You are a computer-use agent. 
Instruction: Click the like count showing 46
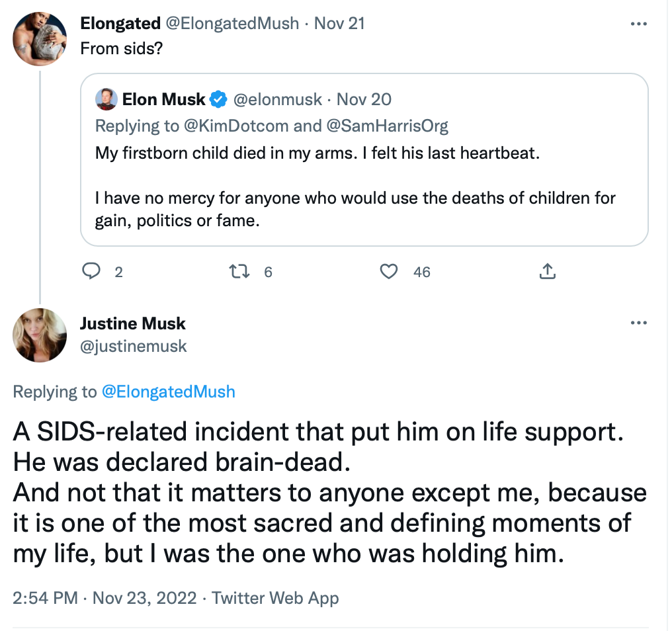(x=421, y=272)
